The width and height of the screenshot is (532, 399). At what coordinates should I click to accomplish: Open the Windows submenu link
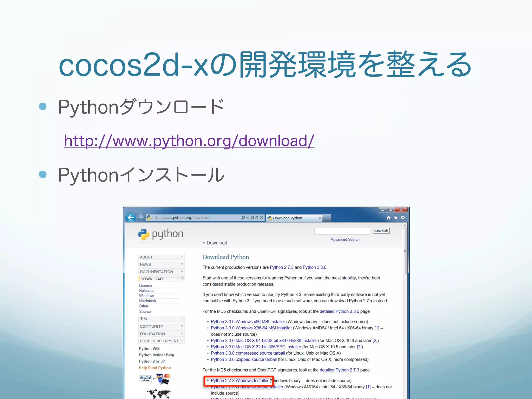147,296
